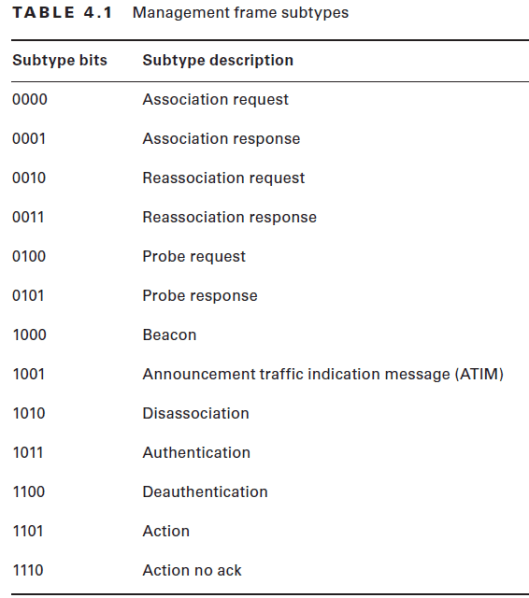Select the 'Beacon' subtype entry
The height and width of the screenshot is (598, 529).
170,335
